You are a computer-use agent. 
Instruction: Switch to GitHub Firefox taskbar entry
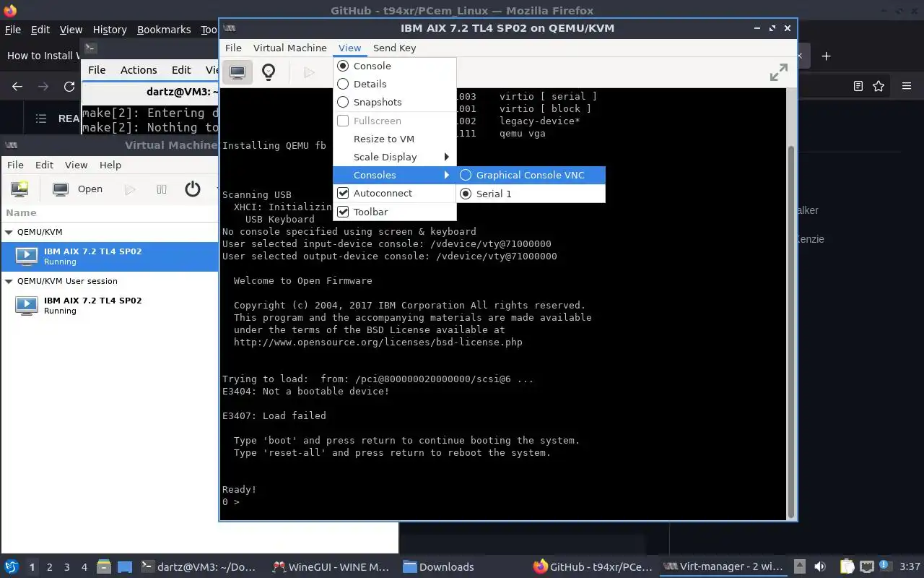[593, 567]
